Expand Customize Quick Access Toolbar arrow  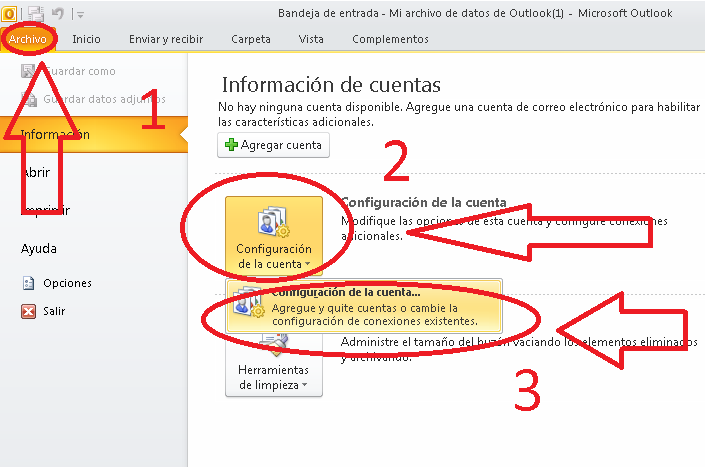point(80,15)
